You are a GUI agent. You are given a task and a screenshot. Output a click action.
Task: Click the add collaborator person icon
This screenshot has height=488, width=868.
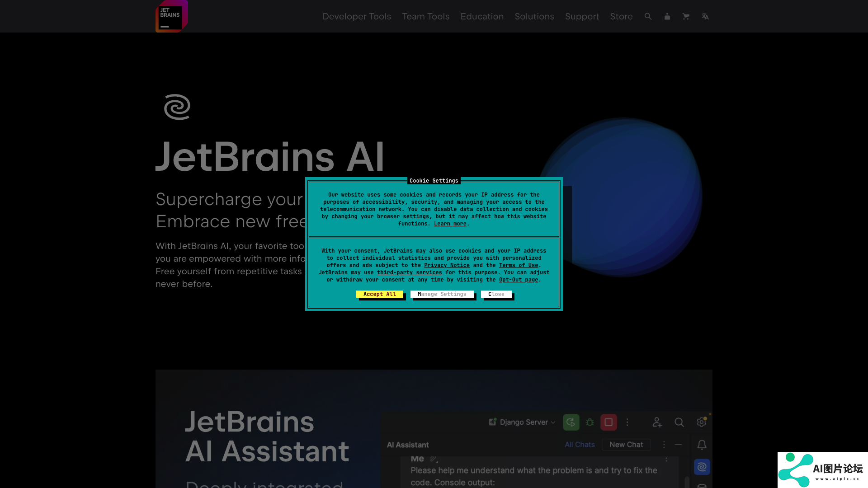pos(657,422)
